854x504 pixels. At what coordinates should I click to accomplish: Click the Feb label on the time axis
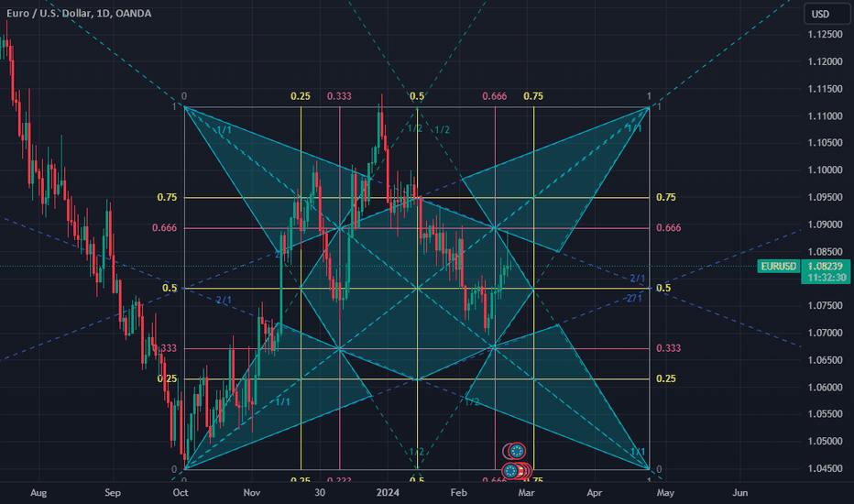click(x=458, y=493)
